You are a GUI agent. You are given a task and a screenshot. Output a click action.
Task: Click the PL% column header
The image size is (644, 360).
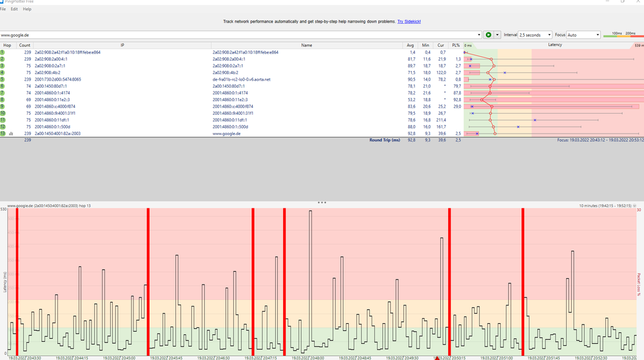pyautogui.click(x=456, y=45)
